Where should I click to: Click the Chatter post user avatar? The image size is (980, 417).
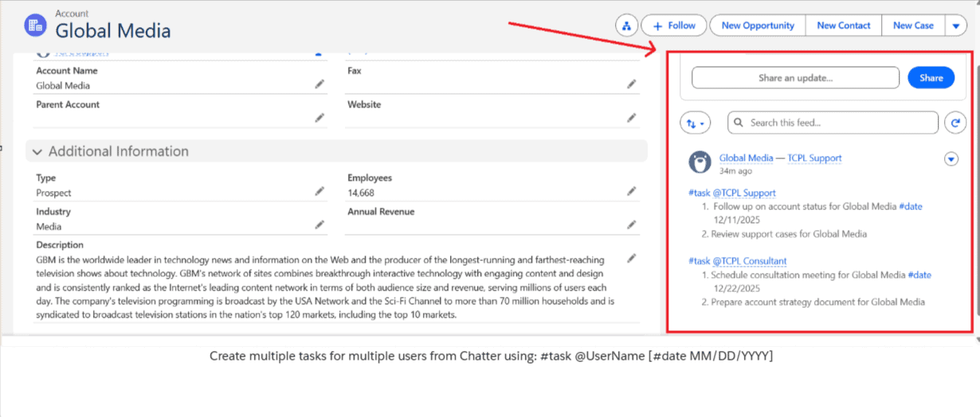tap(700, 162)
